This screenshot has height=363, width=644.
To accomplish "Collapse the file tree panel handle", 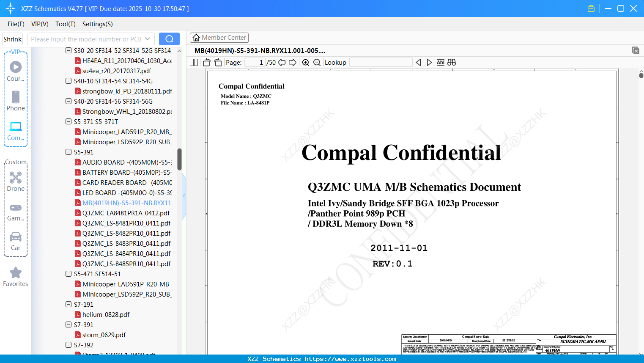I will [x=184, y=196].
